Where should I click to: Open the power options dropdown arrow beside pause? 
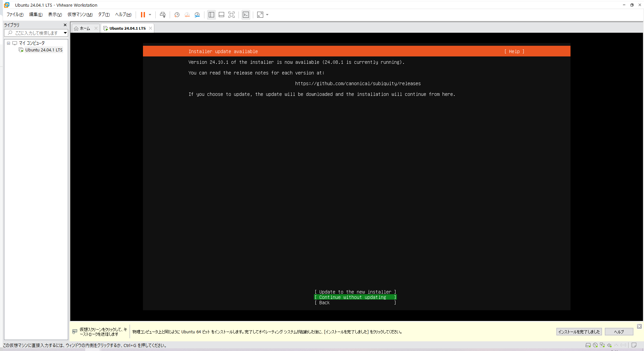coord(150,15)
